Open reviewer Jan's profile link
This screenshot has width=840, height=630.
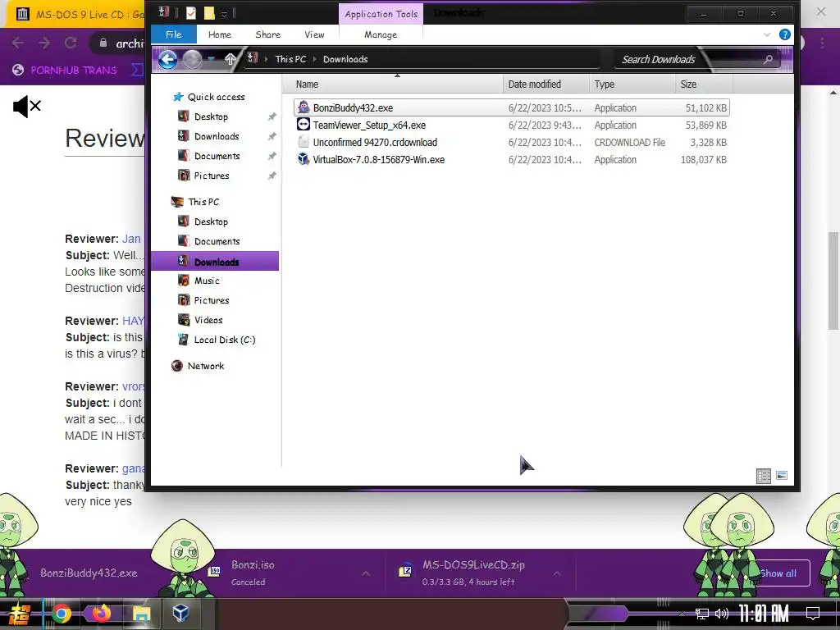coord(131,239)
